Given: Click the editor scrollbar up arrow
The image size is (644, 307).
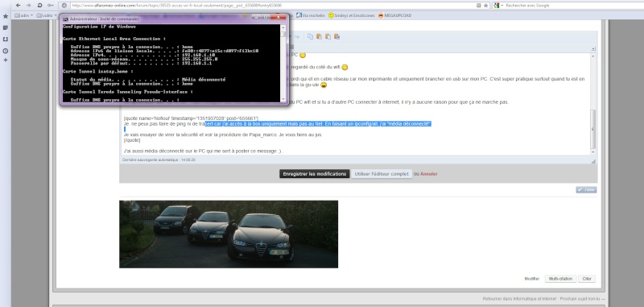Looking at the screenshot, I should tap(592, 56).
